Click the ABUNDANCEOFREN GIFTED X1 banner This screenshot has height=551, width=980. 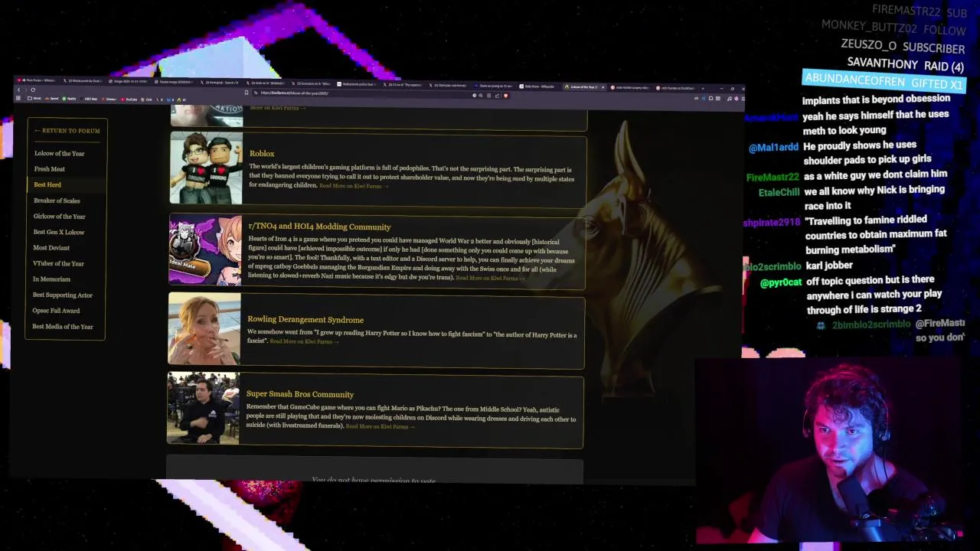pos(883,81)
